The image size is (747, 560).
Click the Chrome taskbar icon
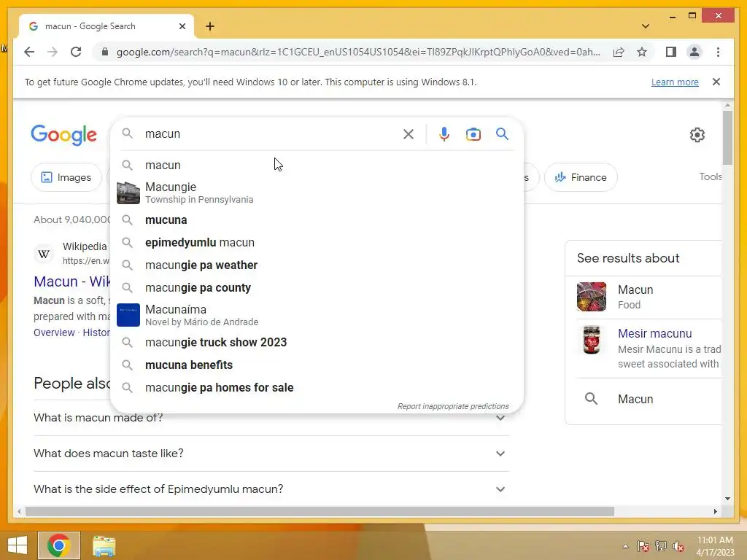click(59, 545)
